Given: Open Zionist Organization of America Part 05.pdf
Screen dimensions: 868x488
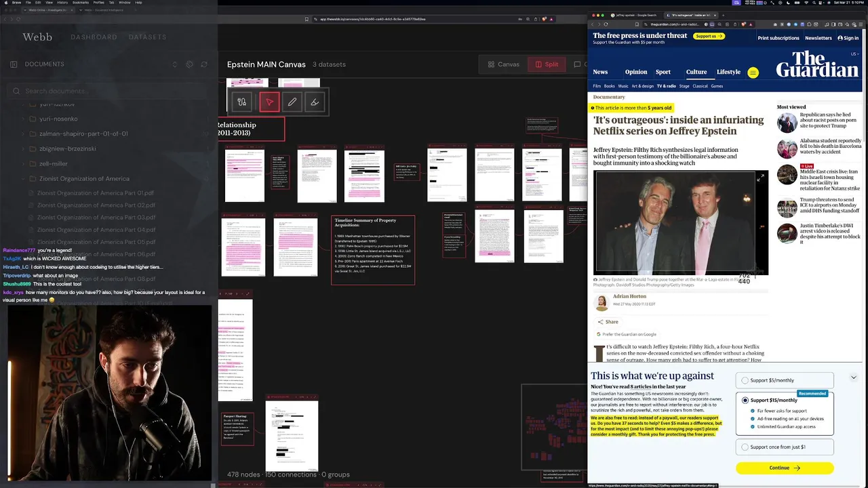Looking at the screenshot, I should (96, 242).
